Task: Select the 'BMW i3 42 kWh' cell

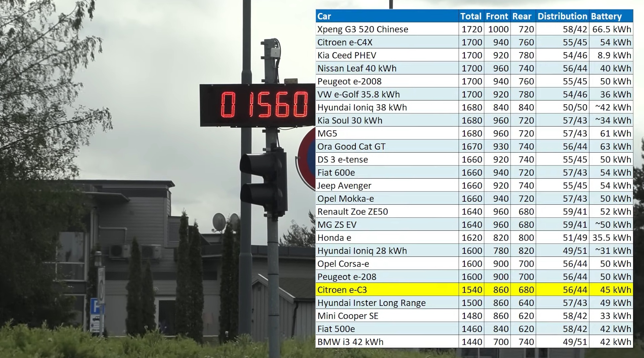Action: pyautogui.click(x=387, y=342)
